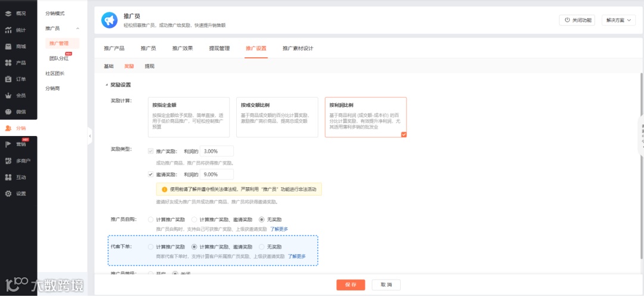Choose the 按指定金额 reward calculation card
Viewport: 644px width, 297px height.
[188, 117]
